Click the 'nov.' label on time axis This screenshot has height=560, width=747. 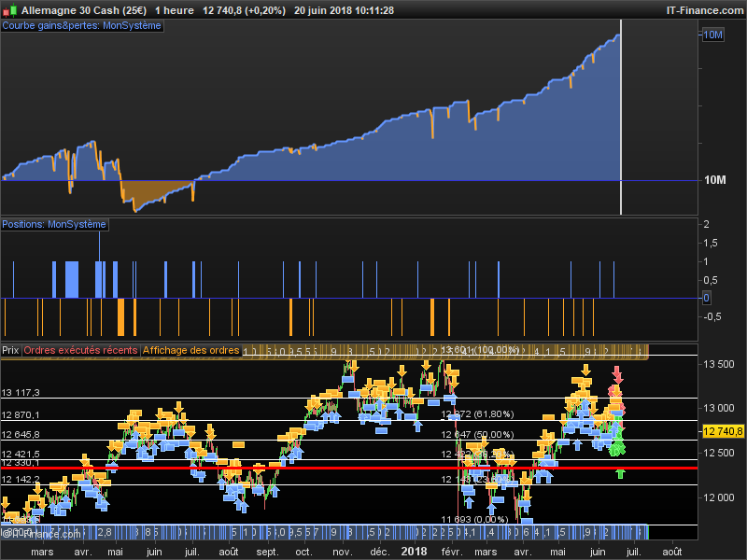pos(342,552)
